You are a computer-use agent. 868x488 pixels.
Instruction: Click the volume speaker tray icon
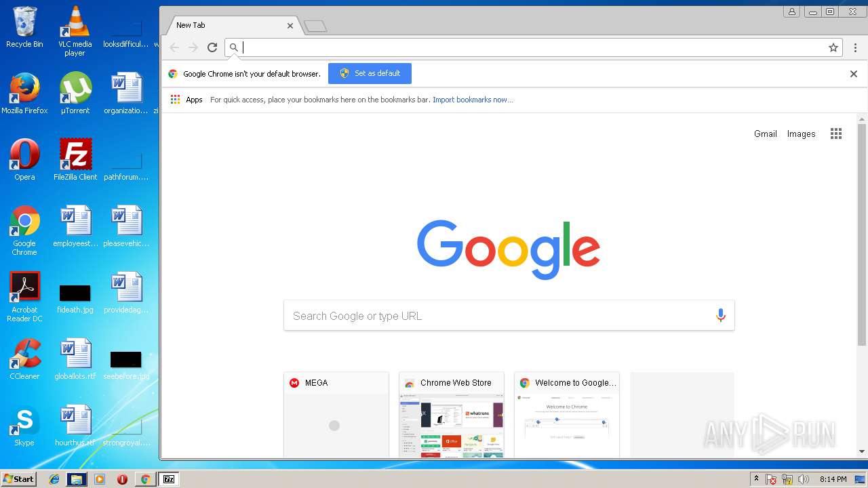[x=804, y=479]
